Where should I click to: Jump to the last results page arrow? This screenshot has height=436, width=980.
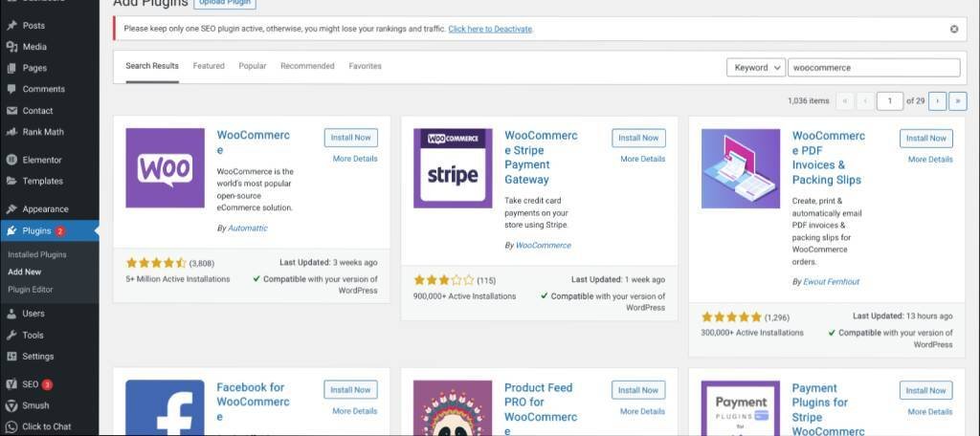pos(957,100)
